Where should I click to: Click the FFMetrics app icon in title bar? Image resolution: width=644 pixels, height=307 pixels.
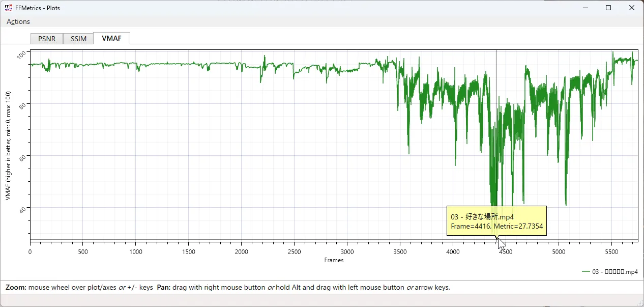[9, 8]
